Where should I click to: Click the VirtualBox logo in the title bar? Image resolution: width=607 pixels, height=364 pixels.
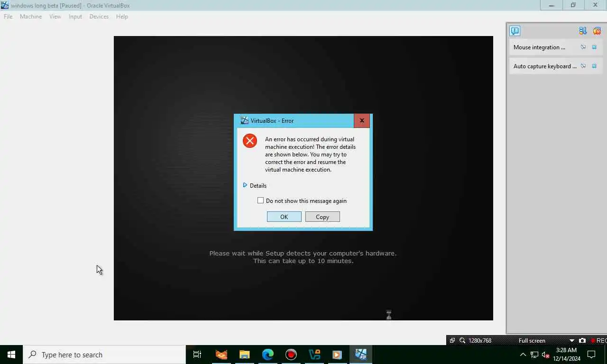(5, 5)
